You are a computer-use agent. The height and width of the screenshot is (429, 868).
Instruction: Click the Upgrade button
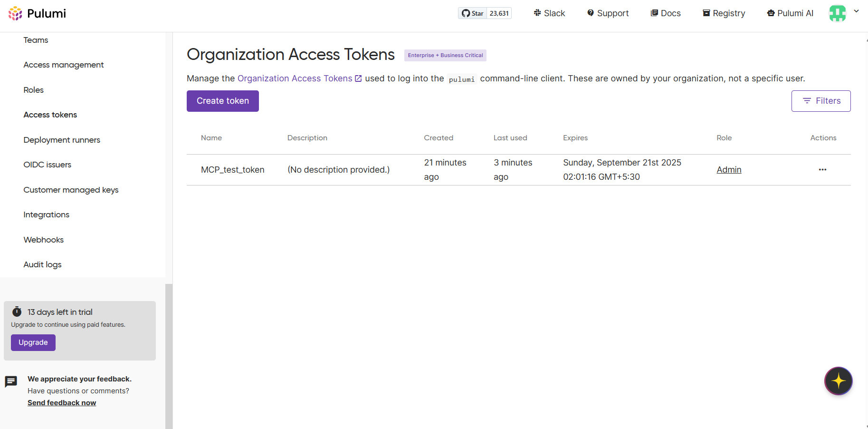(33, 342)
